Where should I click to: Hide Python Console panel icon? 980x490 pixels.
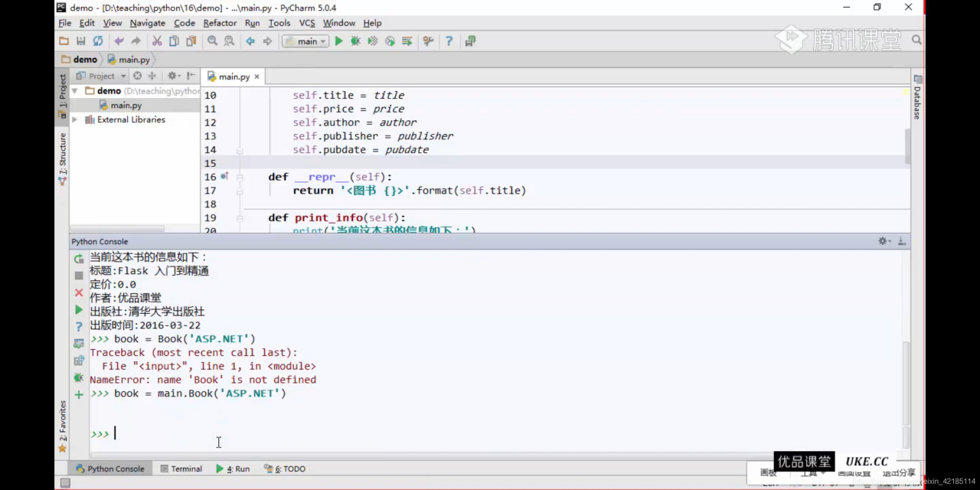902,241
